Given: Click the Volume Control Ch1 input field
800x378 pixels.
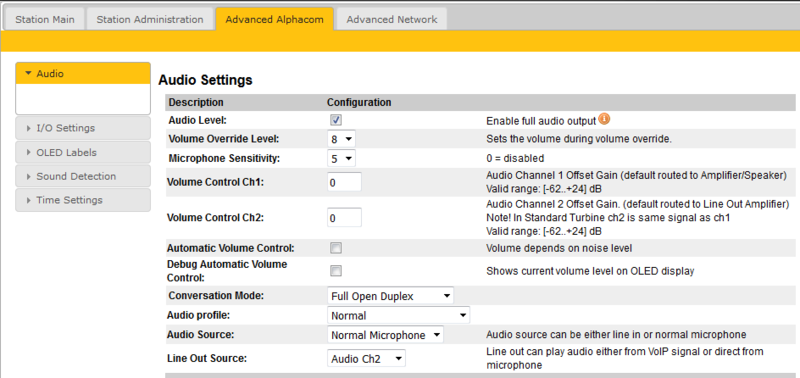Looking at the screenshot, I should pos(344,182).
